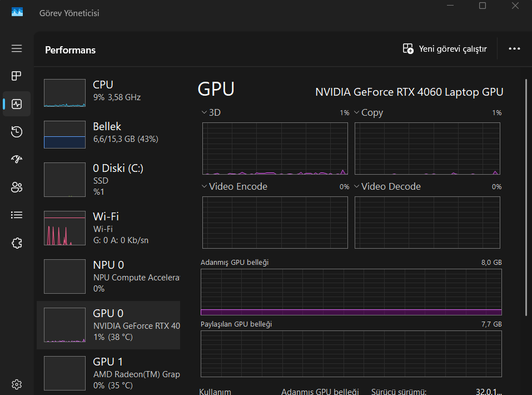Screen dimensions: 532x395
Task: Open the App history page icon
Action: 17,131
